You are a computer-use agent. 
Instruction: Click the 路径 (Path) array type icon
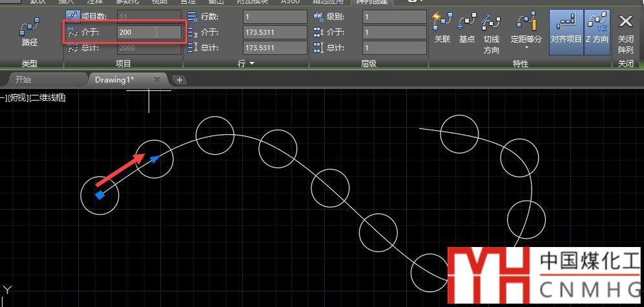(x=30, y=32)
